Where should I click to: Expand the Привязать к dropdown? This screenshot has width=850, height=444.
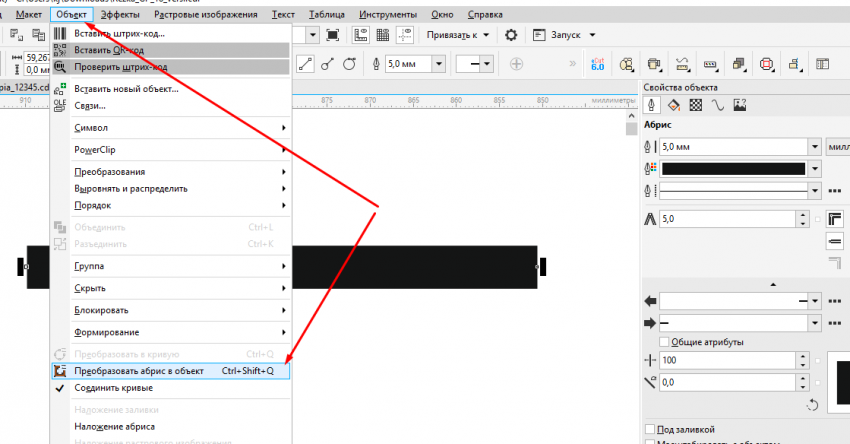459,35
